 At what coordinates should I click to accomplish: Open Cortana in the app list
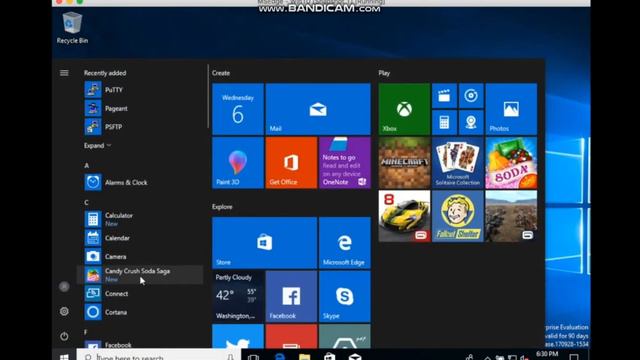click(x=141, y=312)
